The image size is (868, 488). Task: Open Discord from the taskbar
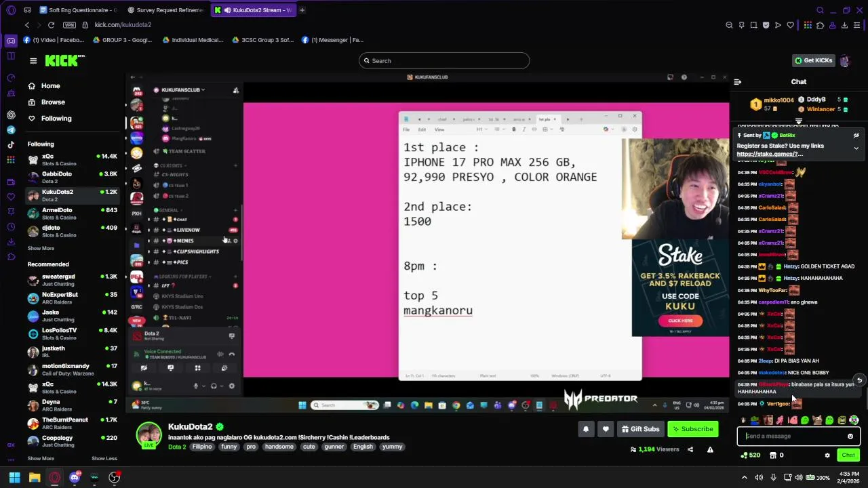click(x=75, y=478)
